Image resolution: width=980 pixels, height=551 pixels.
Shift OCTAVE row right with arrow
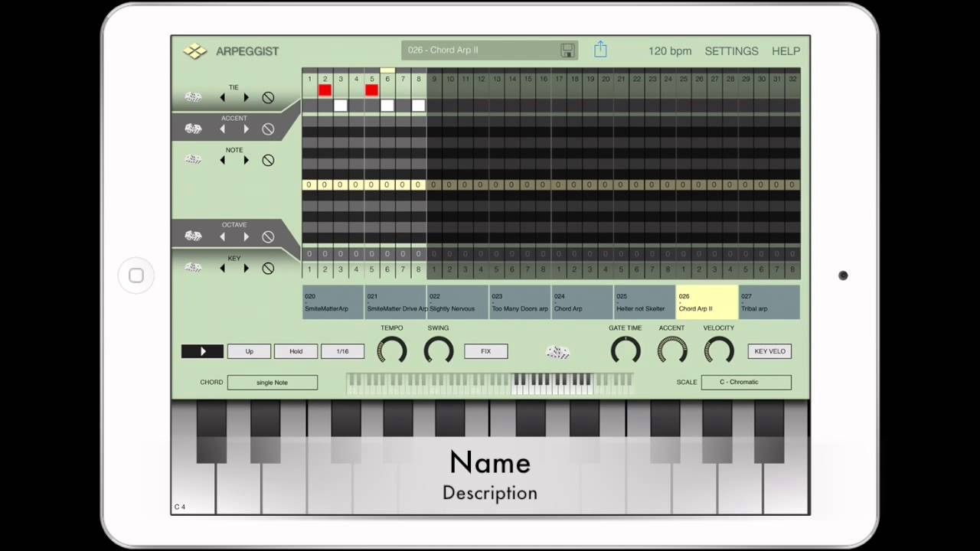[x=246, y=236]
